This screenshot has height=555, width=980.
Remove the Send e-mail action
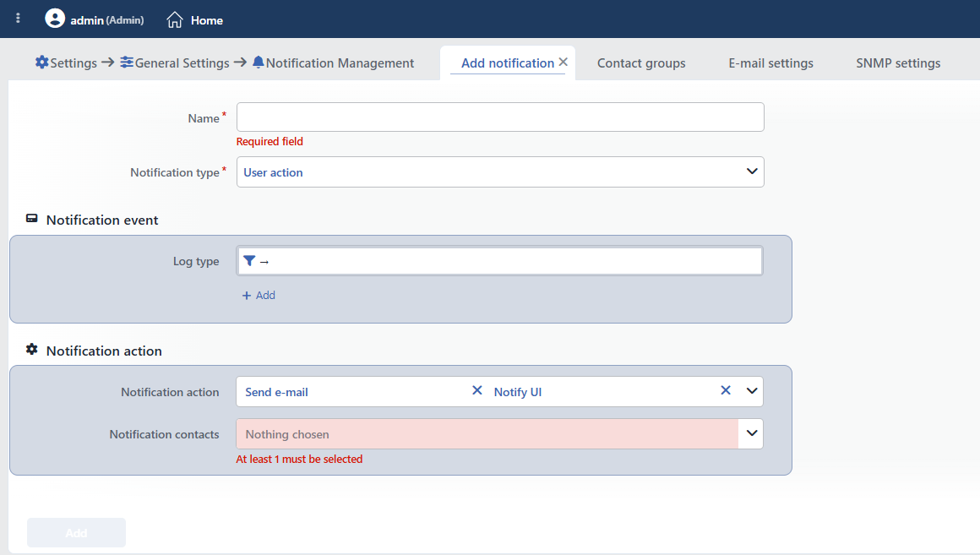[x=476, y=390]
